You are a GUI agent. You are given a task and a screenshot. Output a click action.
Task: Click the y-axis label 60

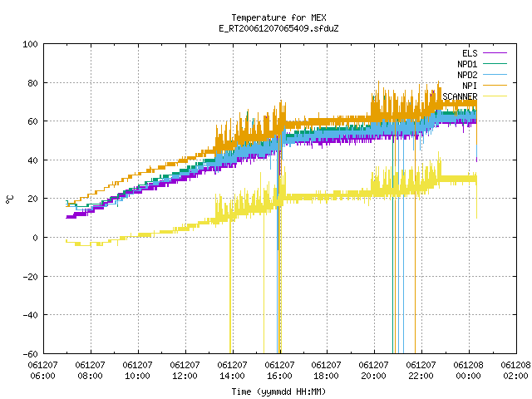[32, 121]
